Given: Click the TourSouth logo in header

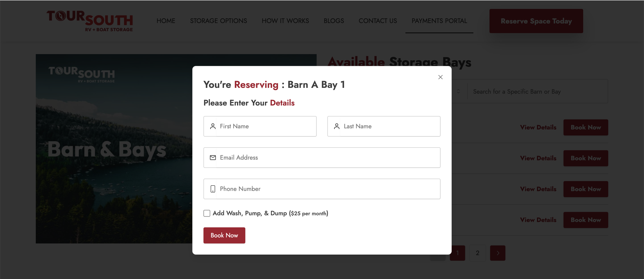Looking at the screenshot, I should point(90,21).
